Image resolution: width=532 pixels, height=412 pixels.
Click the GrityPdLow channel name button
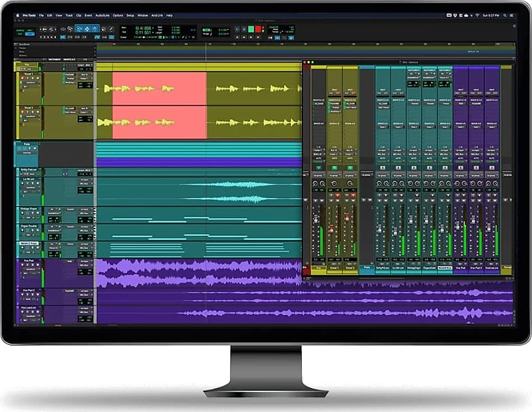(382, 266)
